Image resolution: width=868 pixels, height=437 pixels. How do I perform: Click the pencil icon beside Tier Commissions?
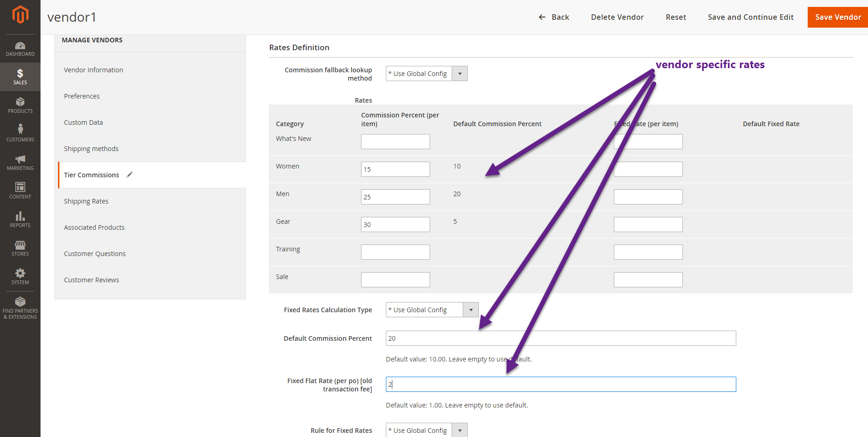point(130,175)
